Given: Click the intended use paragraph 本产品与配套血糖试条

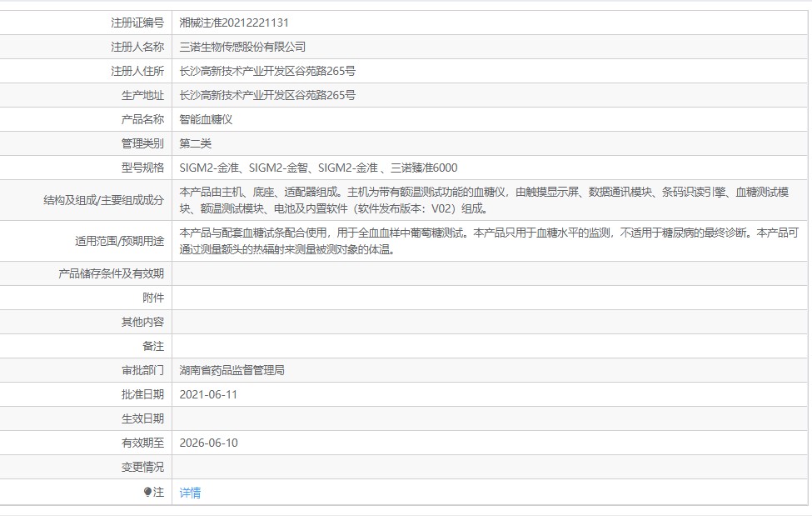Looking at the screenshot, I should [489, 241].
